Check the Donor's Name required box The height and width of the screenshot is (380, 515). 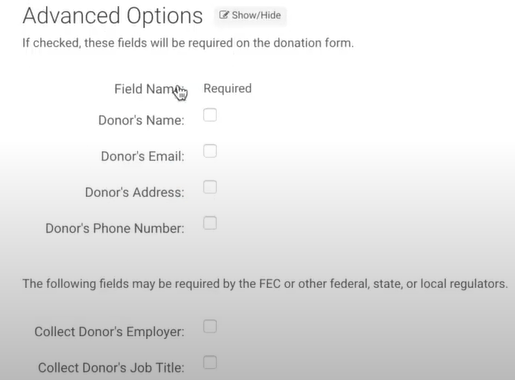point(210,115)
